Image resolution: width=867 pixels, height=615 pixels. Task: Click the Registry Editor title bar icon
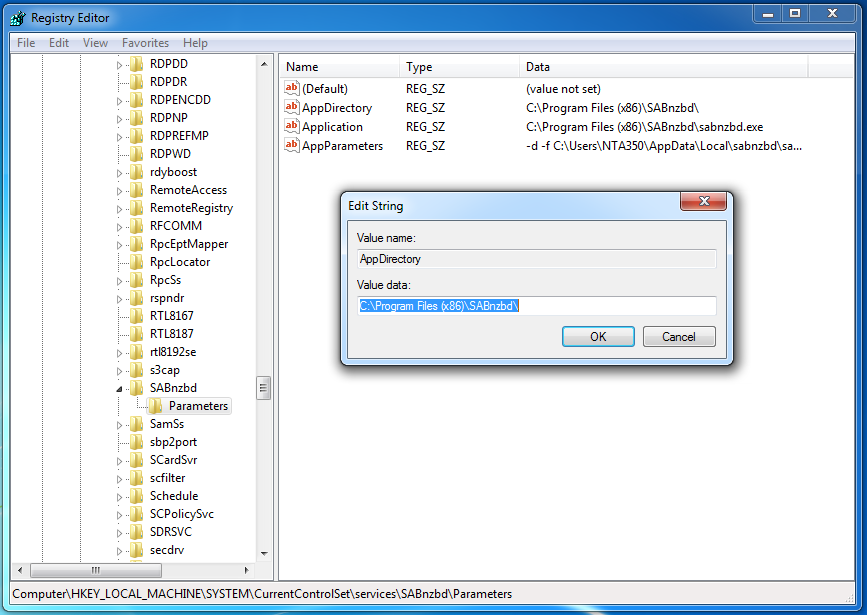(18, 18)
